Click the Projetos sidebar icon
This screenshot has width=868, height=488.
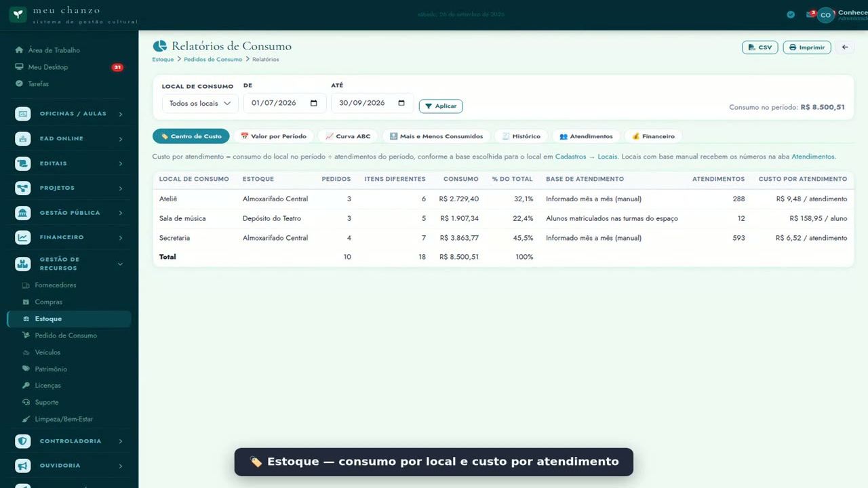click(23, 188)
